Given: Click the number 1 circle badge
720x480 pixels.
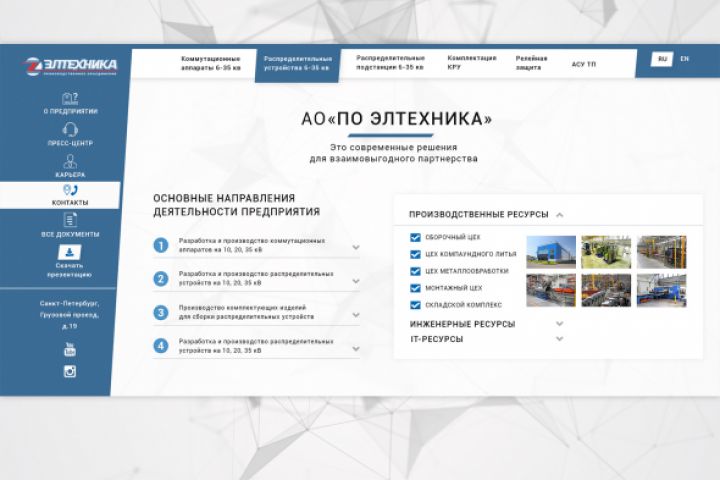Looking at the screenshot, I should [x=161, y=245].
